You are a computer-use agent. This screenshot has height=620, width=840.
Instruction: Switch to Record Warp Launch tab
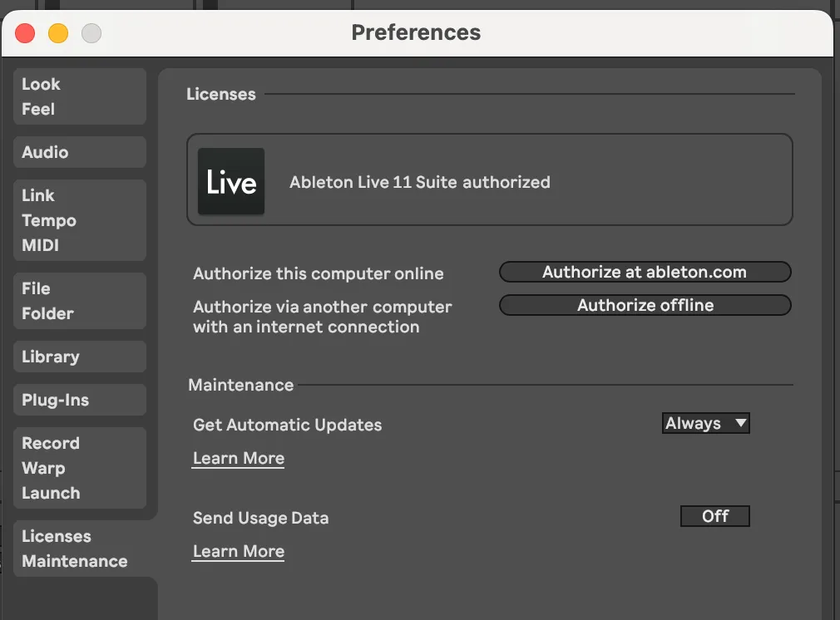[x=80, y=468]
